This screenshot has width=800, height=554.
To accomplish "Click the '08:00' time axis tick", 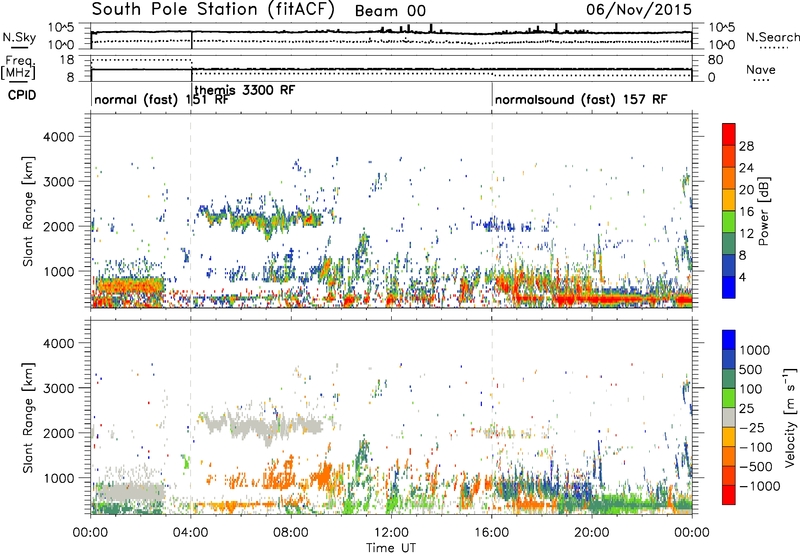I will click(x=291, y=533).
